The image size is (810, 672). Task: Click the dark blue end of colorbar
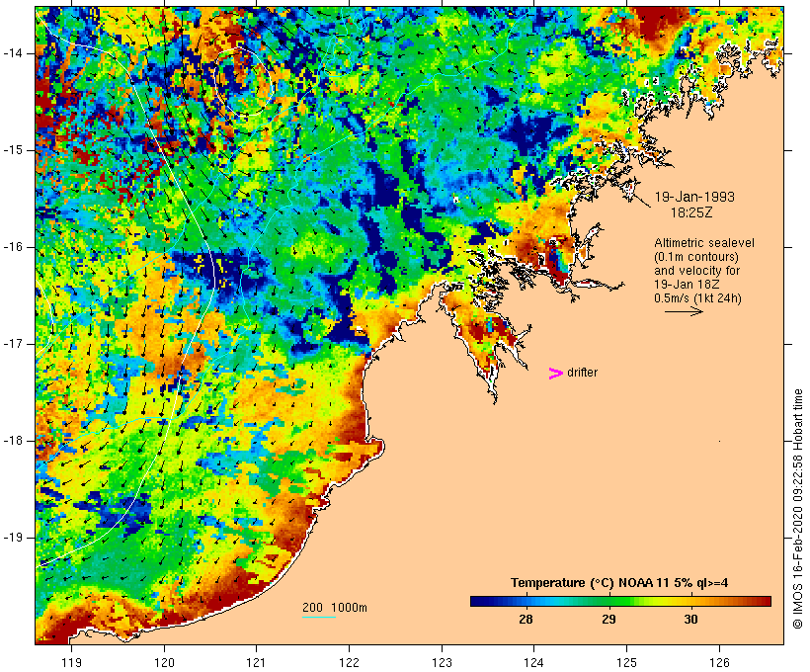[476, 601]
